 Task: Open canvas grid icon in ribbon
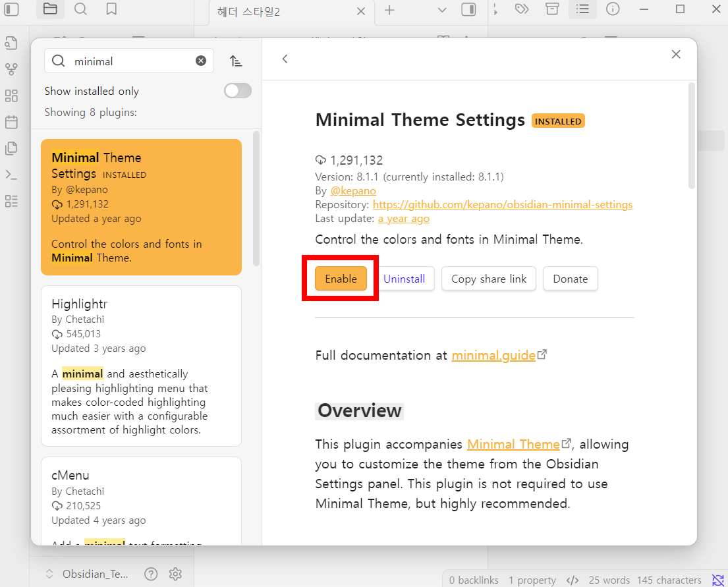(11, 96)
